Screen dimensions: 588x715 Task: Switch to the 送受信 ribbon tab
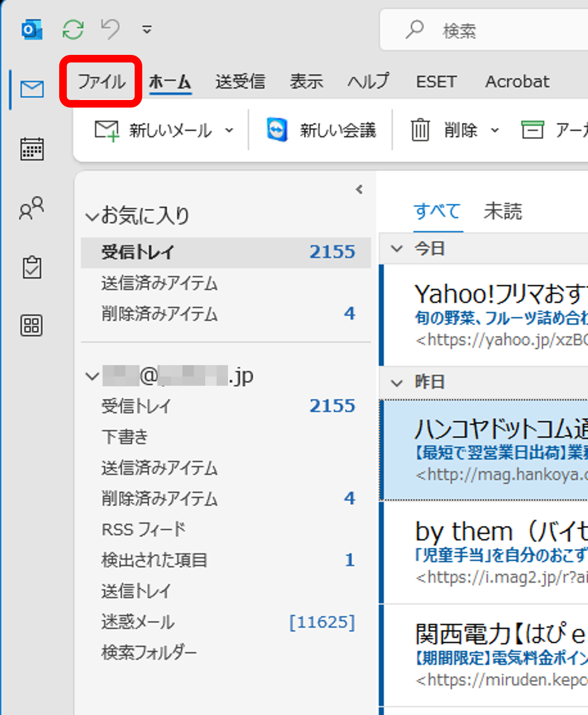pyautogui.click(x=240, y=81)
